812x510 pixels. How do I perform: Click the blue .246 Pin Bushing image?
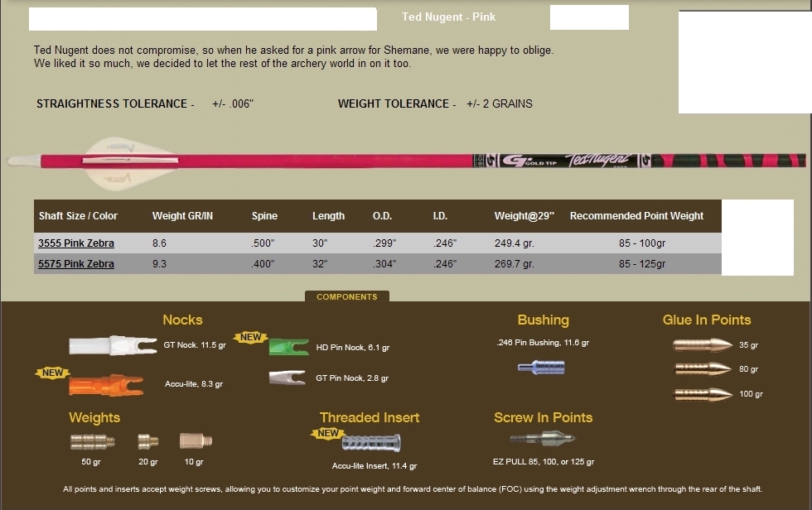point(541,368)
